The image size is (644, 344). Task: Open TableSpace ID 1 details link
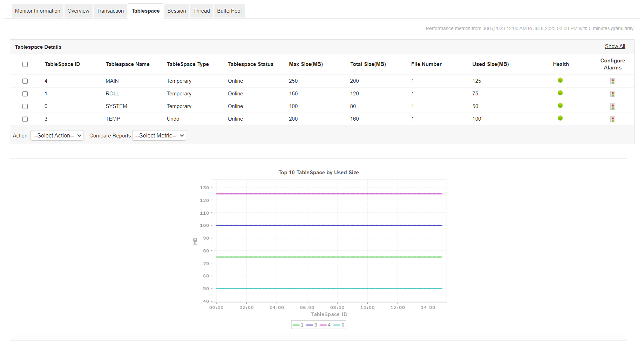pyautogui.click(x=46, y=94)
